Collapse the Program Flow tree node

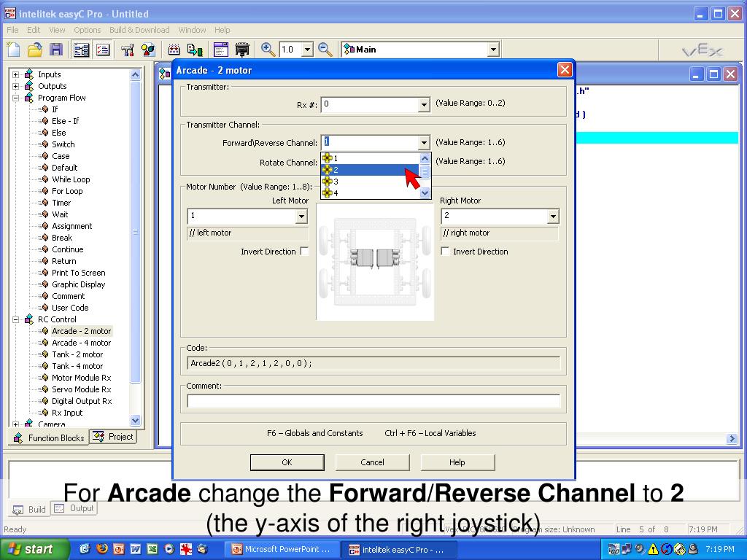[x=16, y=98]
